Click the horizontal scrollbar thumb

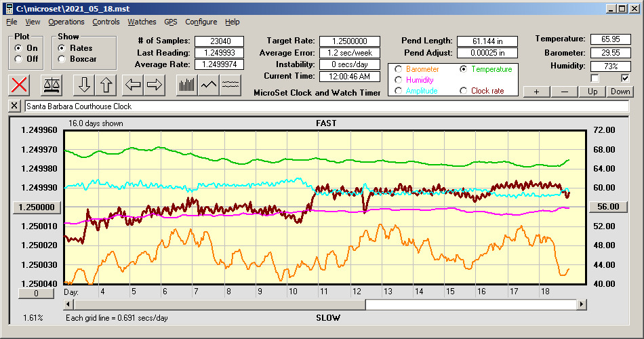click(220, 304)
